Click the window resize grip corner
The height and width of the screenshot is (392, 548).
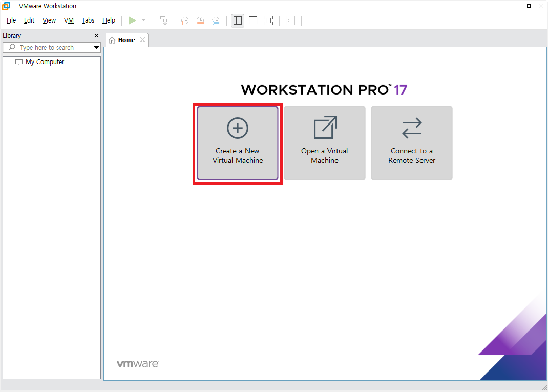pyautogui.click(x=544, y=388)
